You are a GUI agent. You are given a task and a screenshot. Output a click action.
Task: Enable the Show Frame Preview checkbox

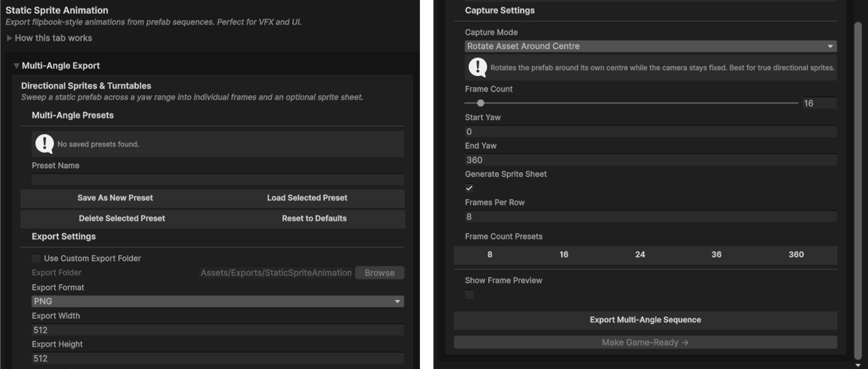pyautogui.click(x=469, y=294)
